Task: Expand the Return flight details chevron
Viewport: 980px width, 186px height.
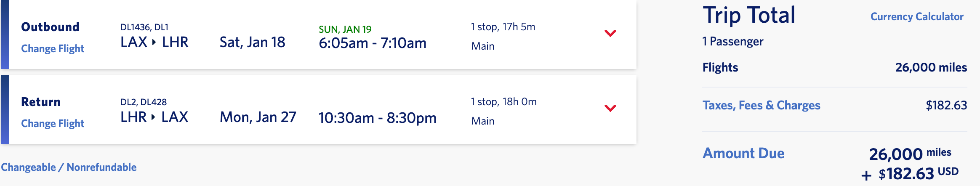Action: (610, 108)
